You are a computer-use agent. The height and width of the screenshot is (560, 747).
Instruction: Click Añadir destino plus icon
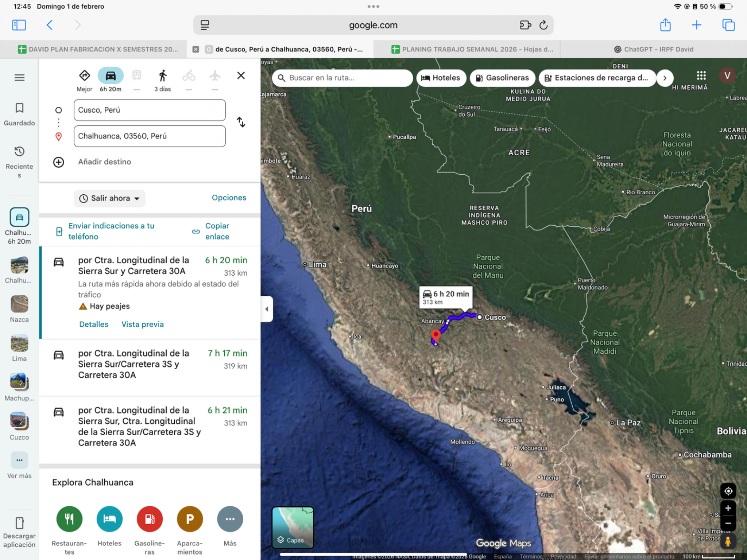coord(59,162)
